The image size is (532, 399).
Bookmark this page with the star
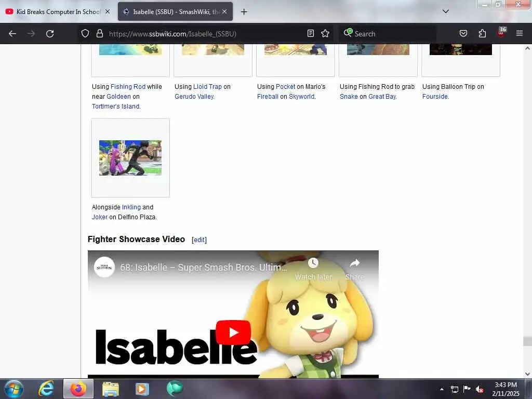(325, 33)
